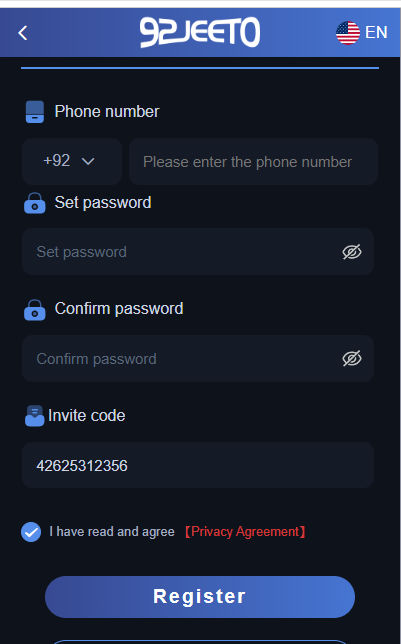This screenshot has width=401, height=644.
Task: Click the lock icon beside Confirm password label
Action: point(35,310)
